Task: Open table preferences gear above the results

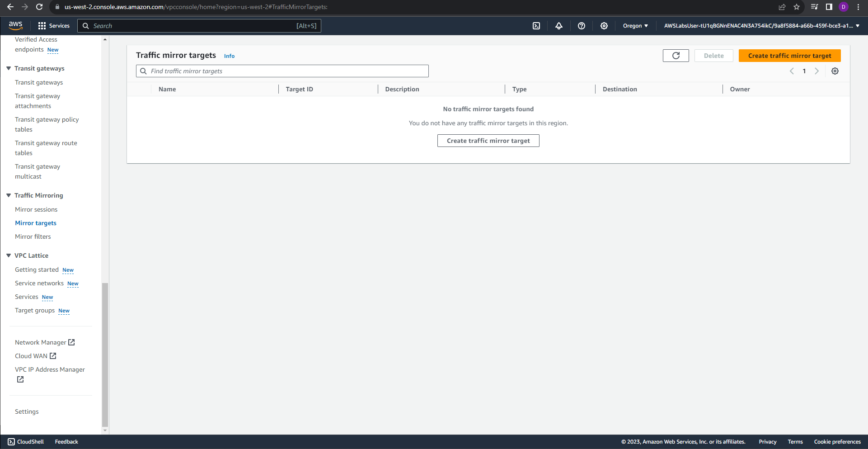Action: pos(835,71)
